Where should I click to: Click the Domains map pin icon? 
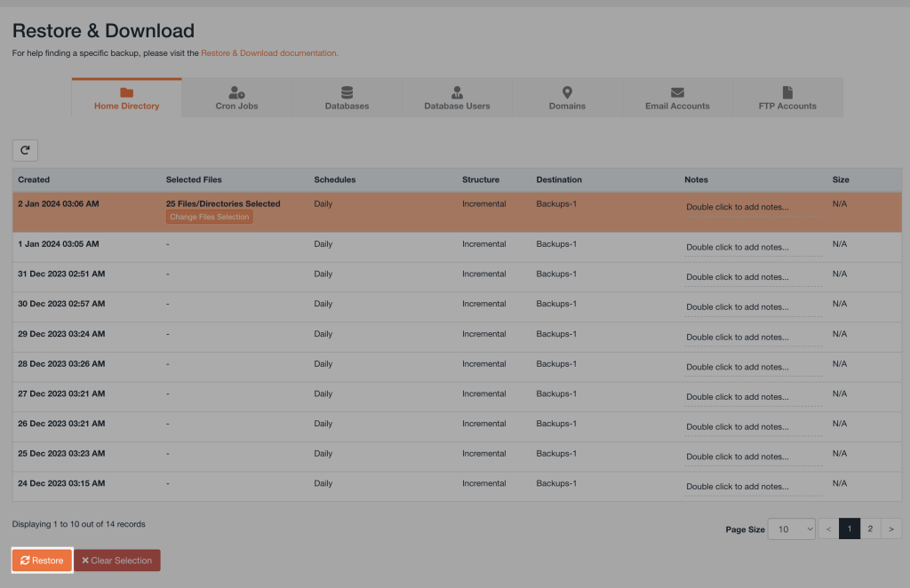(567, 92)
